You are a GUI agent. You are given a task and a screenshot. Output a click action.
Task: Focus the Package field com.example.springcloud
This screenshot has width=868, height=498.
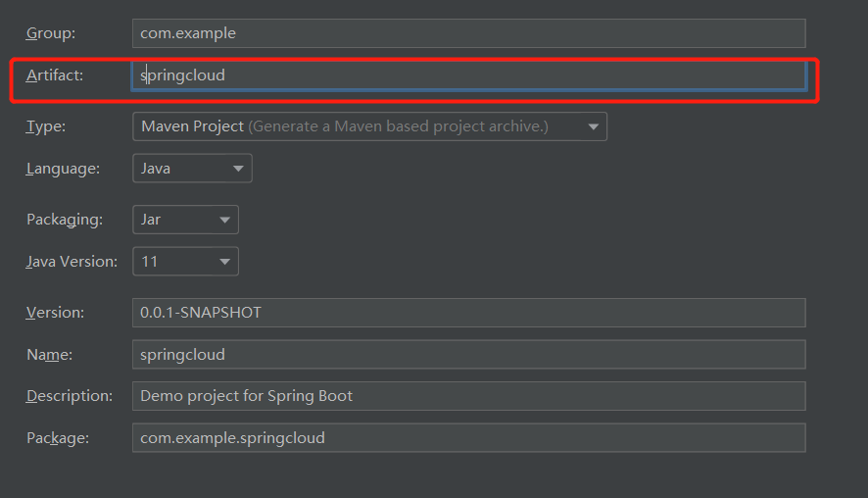(x=469, y=437)
